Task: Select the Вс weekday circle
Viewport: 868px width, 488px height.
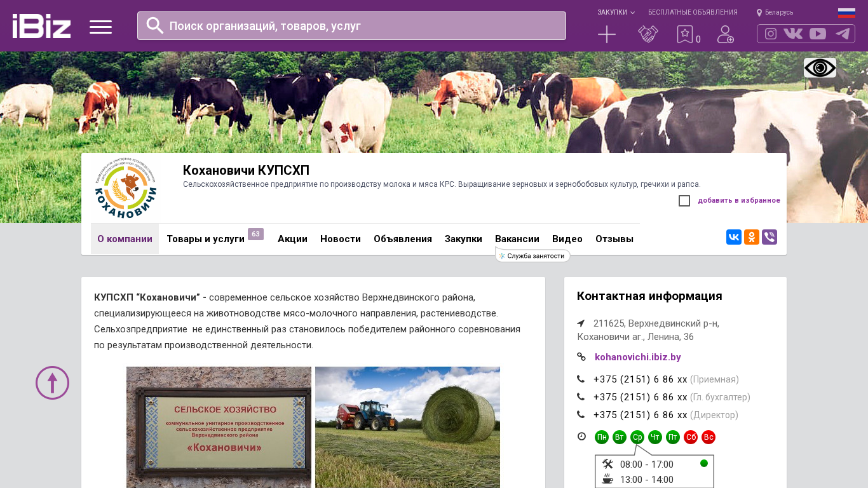Action: point(709,437)
